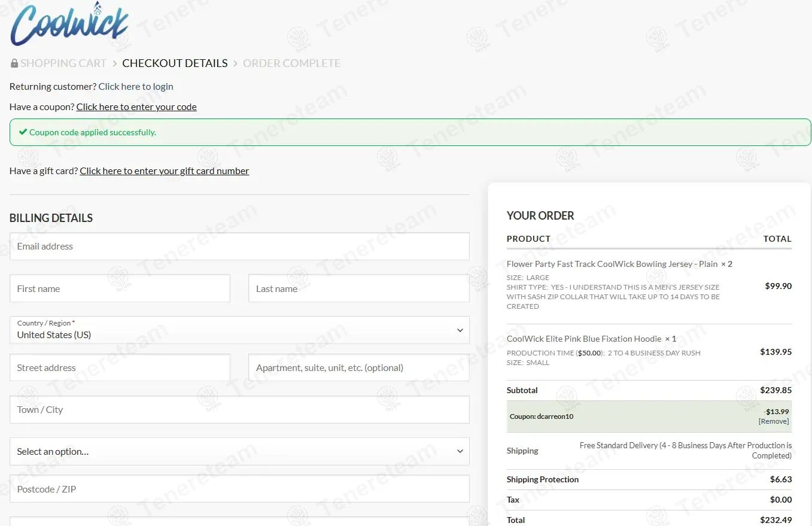Focus the Street address field
The image size is (812, 526).
(x=120, y=367)
